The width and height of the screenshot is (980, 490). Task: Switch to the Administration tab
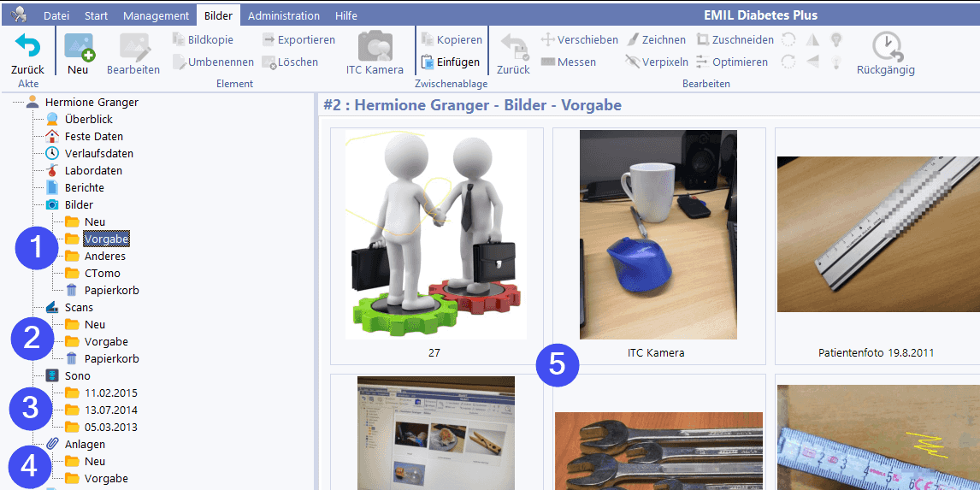pos(285,15)
